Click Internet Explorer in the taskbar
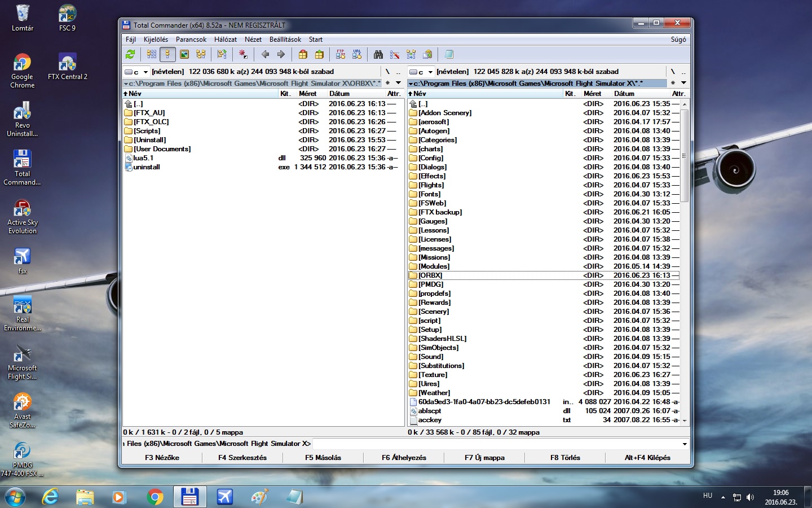The image size is (812, 508). coord(51,497)
